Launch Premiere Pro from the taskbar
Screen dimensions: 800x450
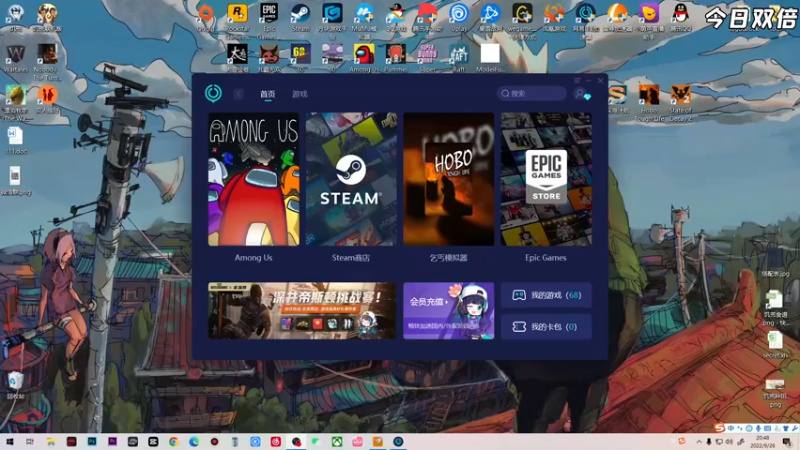point(112,442)
